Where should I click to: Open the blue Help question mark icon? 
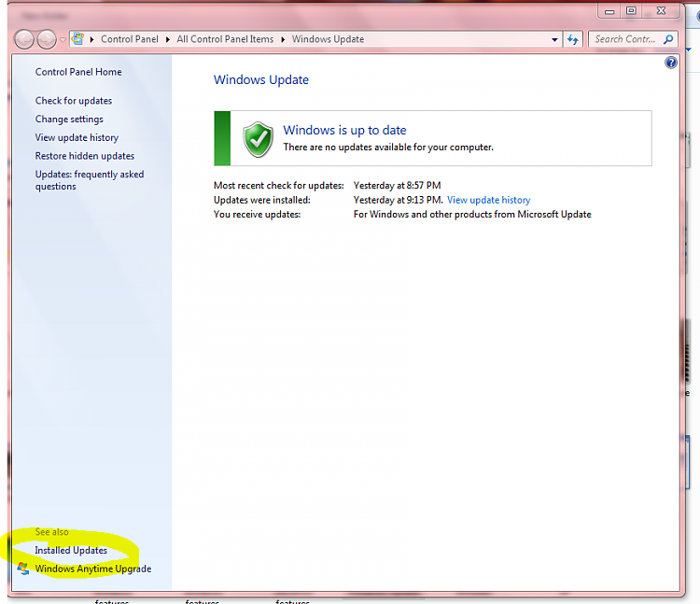pyautogui.click(x=670, y=63)
